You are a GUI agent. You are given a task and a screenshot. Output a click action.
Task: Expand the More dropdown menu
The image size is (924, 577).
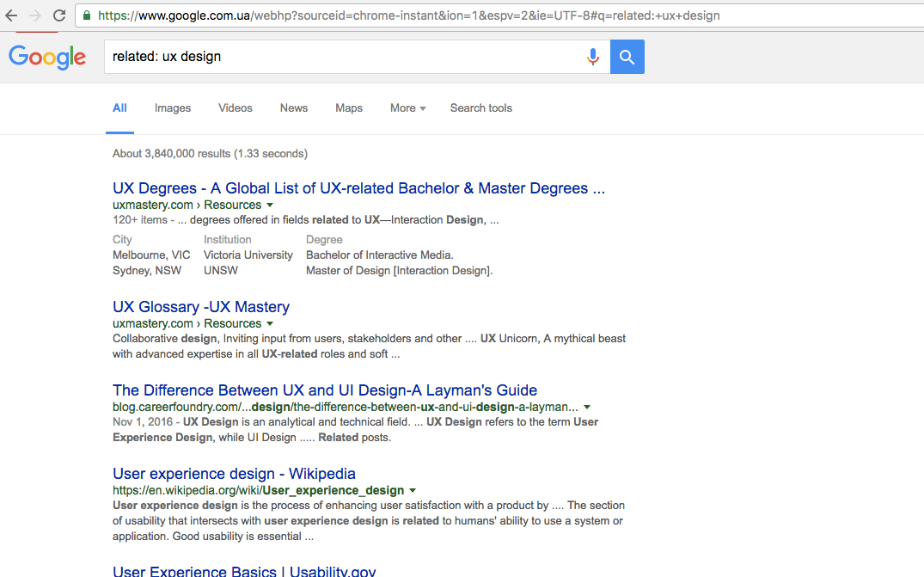[407, 107]
